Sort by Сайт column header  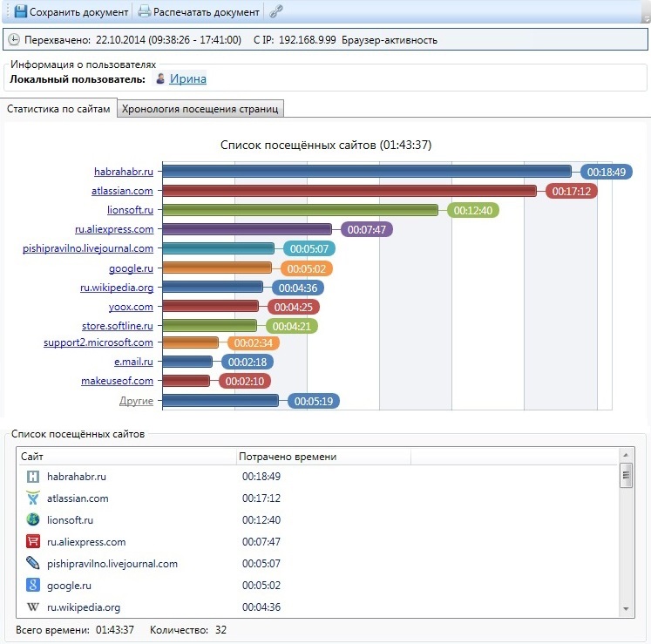126,457
